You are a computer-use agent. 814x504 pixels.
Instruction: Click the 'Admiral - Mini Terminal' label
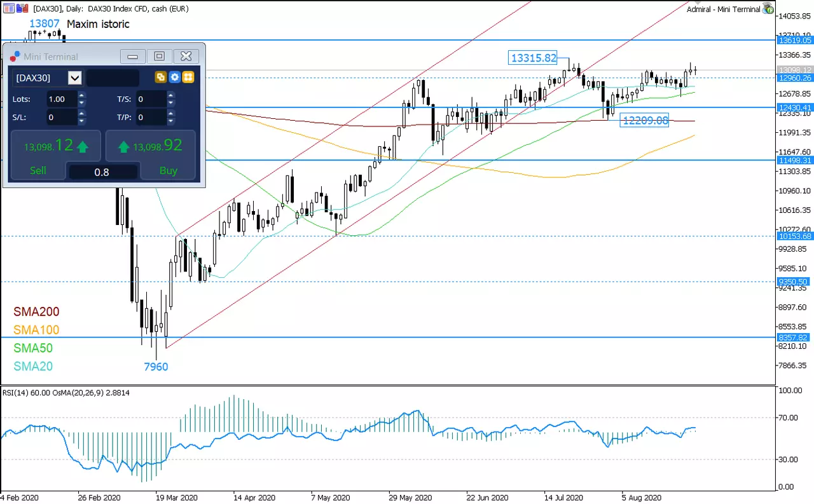724,9
